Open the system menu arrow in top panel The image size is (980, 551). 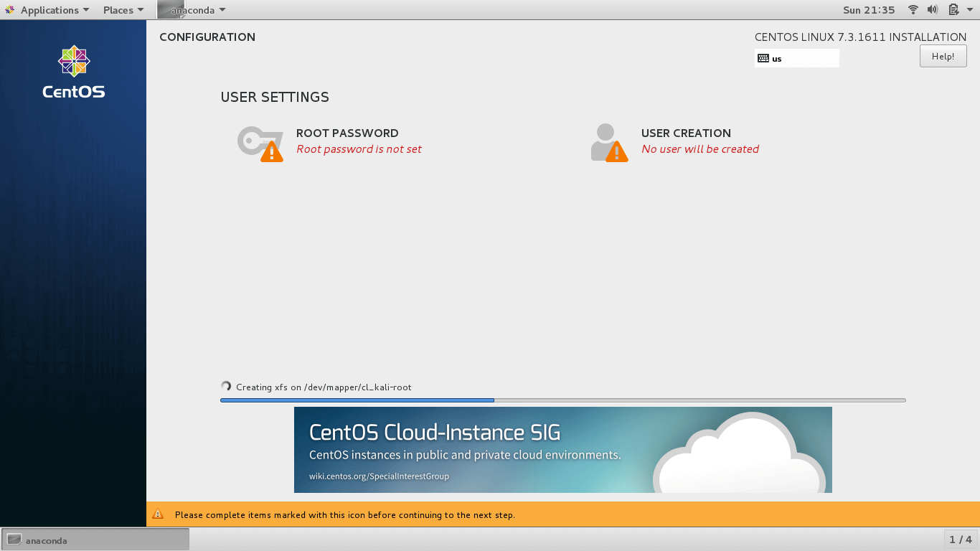tap(969, 10)
